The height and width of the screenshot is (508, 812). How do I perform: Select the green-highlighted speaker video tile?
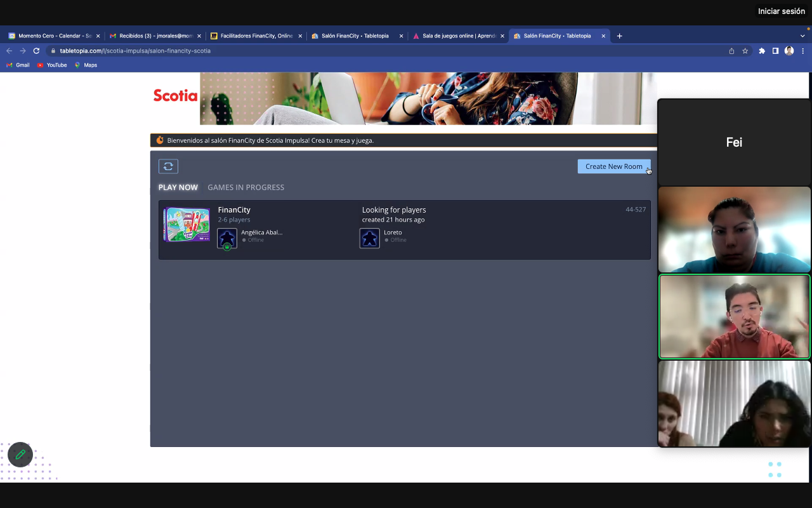[x=735, y=316]
